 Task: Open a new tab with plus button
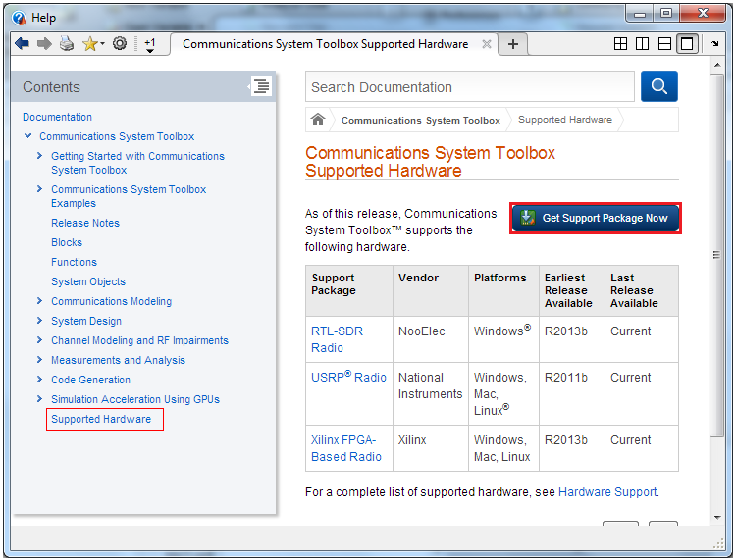coord(513,44)
